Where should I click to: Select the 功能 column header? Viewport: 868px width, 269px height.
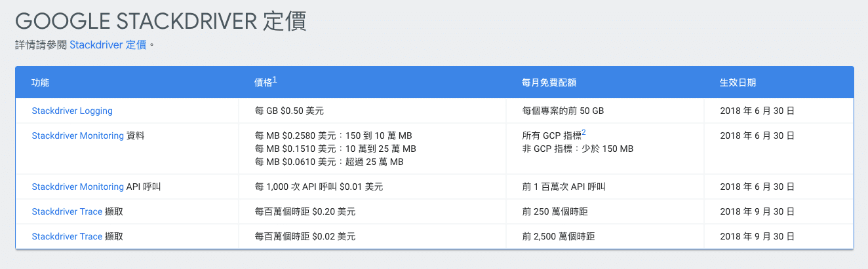[x=41, y=83]
